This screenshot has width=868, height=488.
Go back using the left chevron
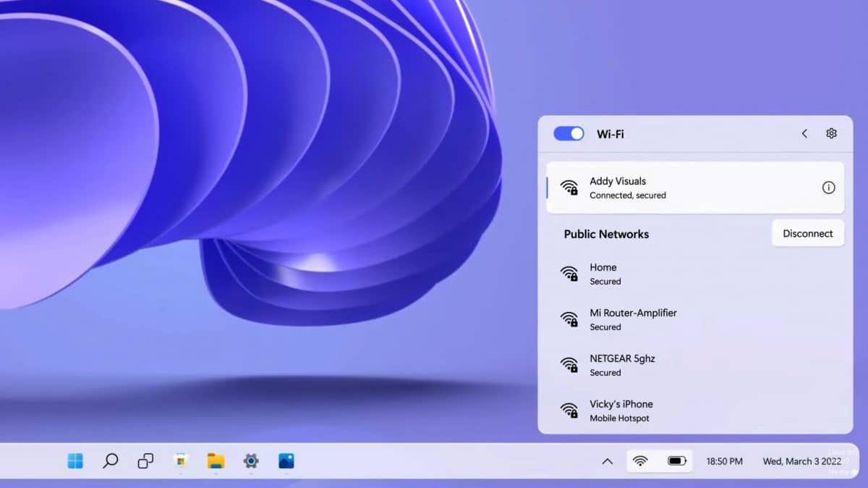pos(804,133)
